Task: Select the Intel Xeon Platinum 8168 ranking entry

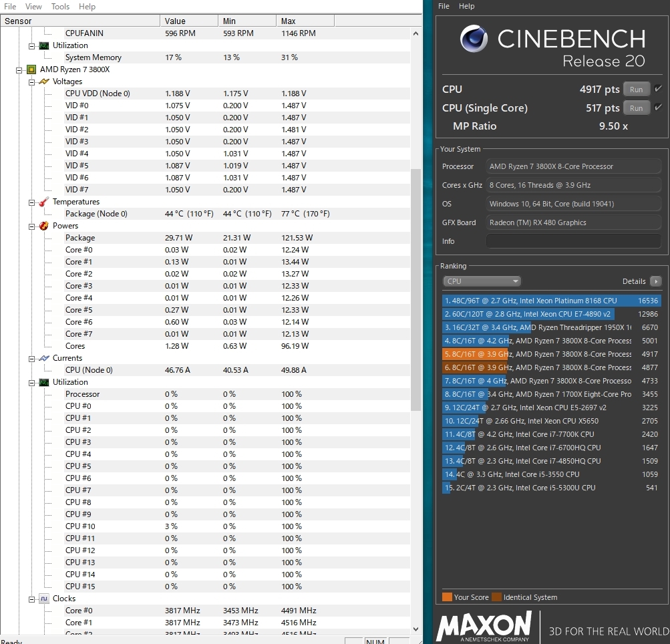Action: pos(552,301)
